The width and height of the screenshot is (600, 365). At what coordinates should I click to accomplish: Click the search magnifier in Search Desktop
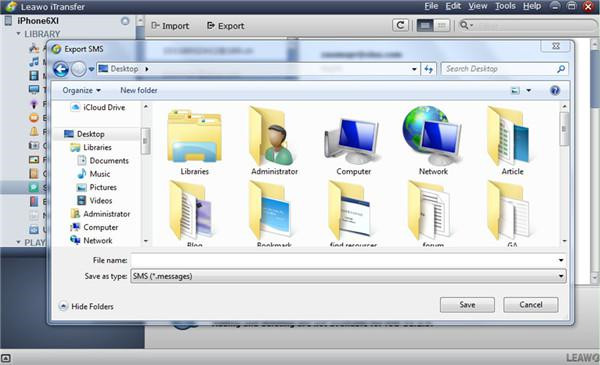point(561,69)
